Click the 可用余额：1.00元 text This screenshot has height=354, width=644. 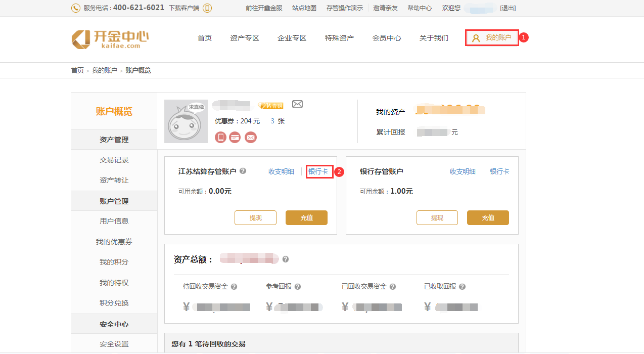tap(386, 191)
